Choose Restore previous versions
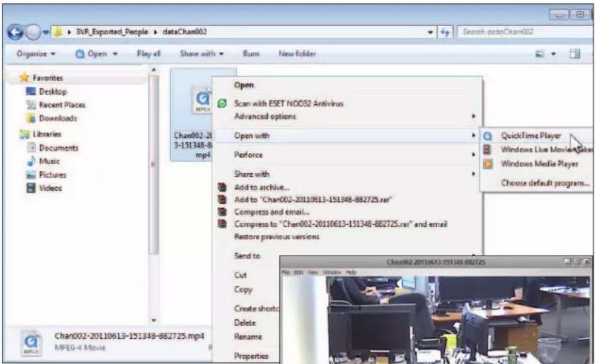 277,237
